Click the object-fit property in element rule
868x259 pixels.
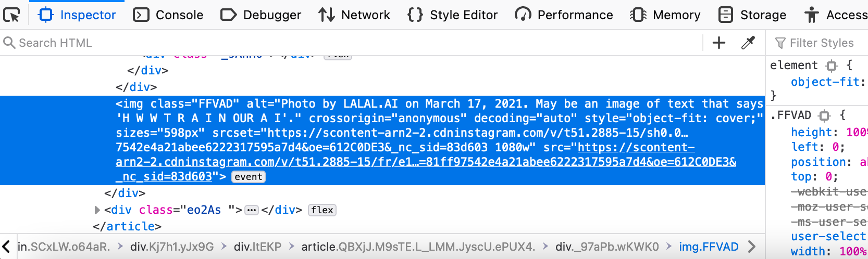825,82
